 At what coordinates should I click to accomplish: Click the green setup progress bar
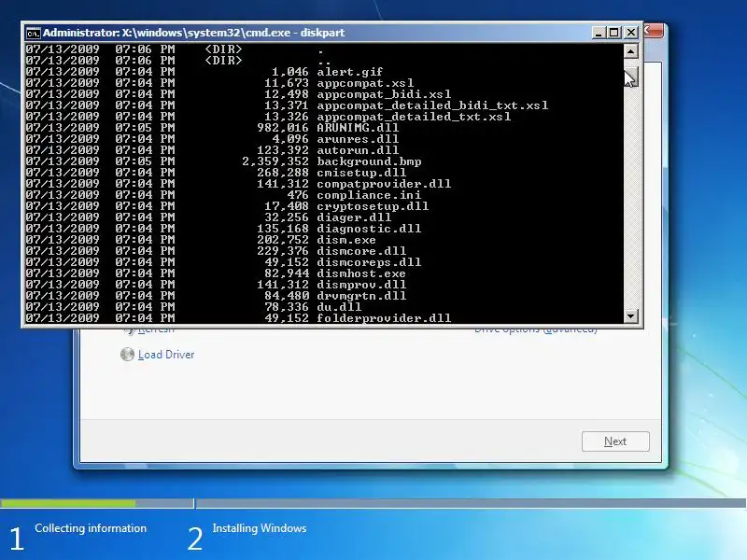67,503
